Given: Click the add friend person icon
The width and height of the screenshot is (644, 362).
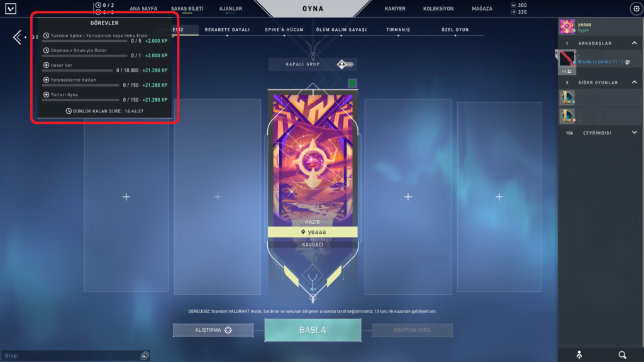Looking at the screenshot, I should [x=579, y=354].
